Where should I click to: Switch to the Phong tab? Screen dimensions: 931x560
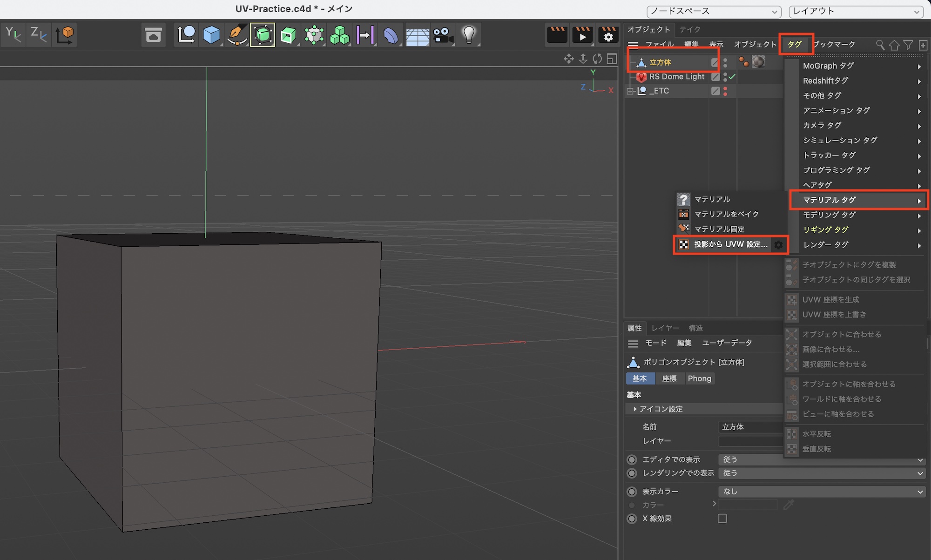tap(699, 378)
